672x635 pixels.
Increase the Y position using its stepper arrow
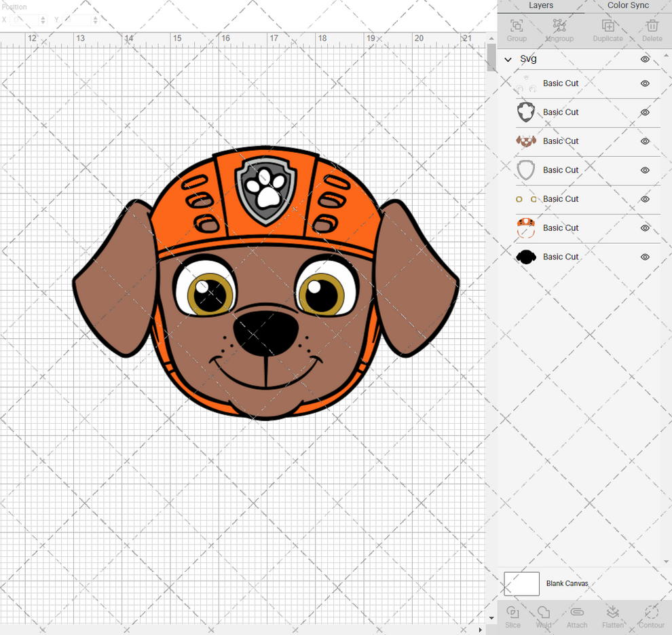coord(94,17)
